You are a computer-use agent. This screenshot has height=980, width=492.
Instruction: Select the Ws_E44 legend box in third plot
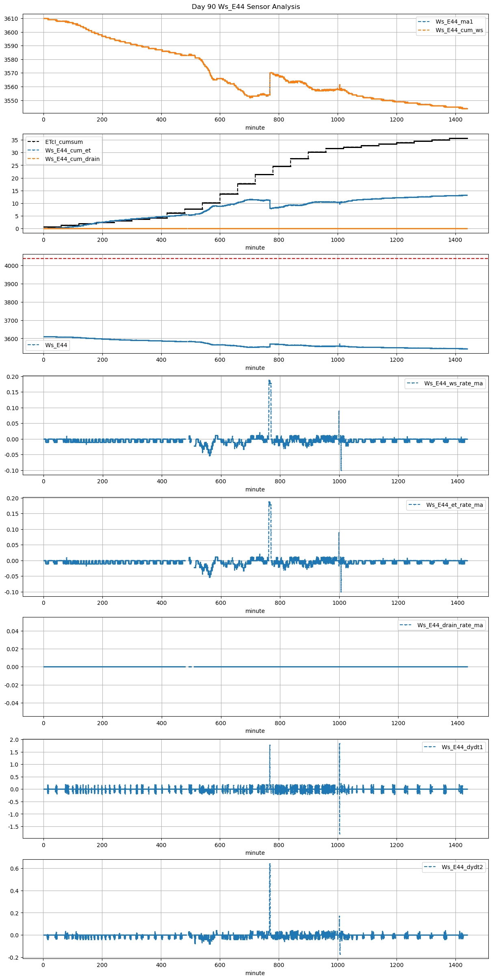coord(48,345)
